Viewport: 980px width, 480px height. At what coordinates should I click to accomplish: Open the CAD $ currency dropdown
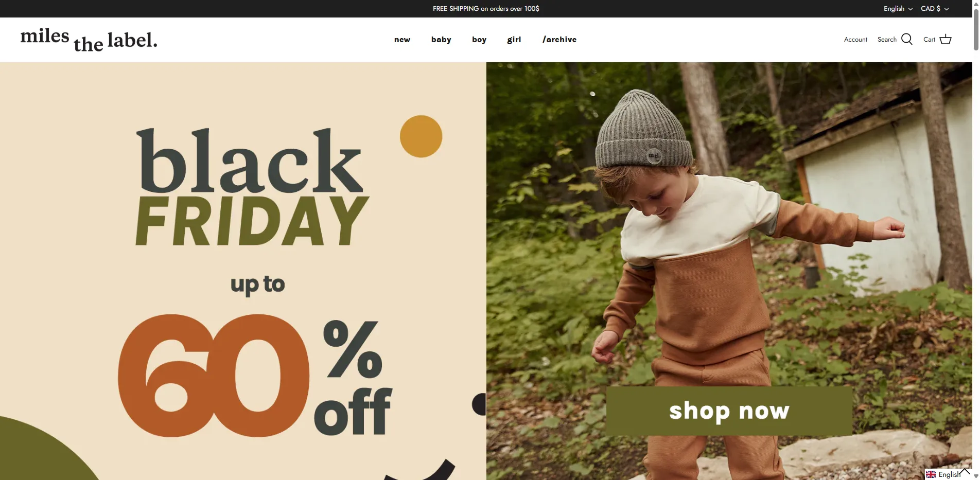pyautogui.click(x=935, y=9)
